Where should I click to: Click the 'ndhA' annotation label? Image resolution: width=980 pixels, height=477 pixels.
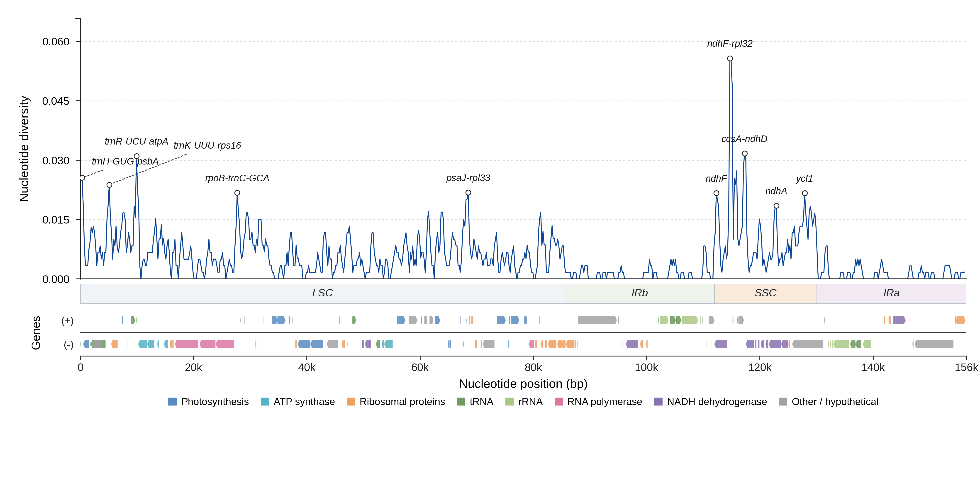point(776,191)
